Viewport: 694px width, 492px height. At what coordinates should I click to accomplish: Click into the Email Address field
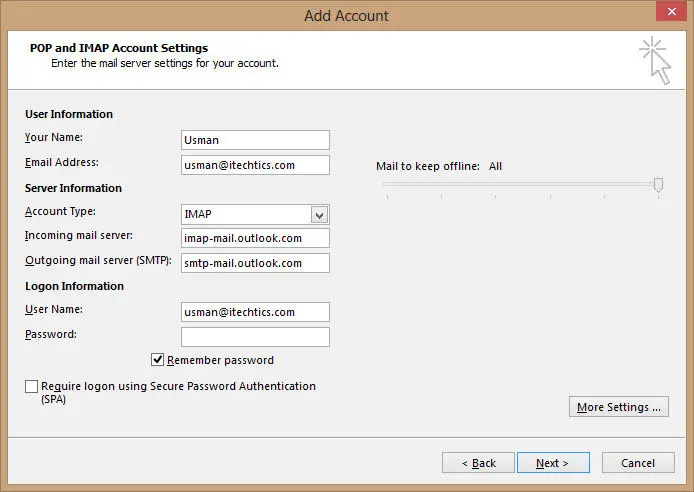[255, 165]
